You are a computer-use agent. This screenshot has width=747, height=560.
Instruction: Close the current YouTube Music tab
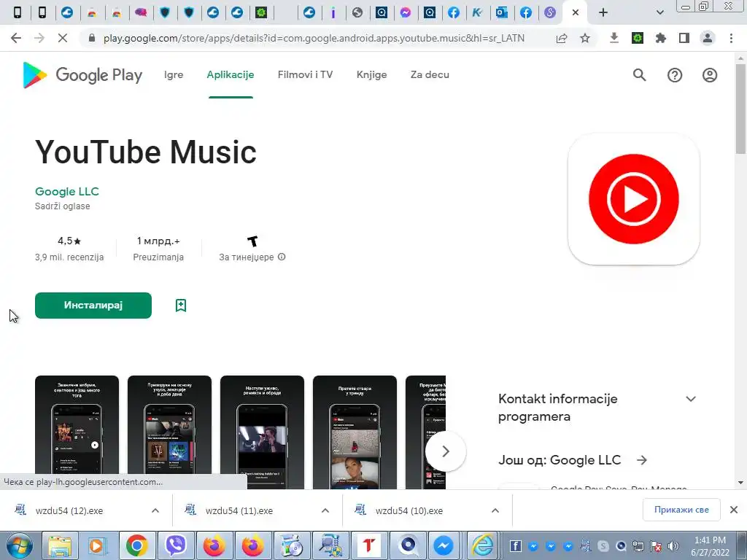576,13
